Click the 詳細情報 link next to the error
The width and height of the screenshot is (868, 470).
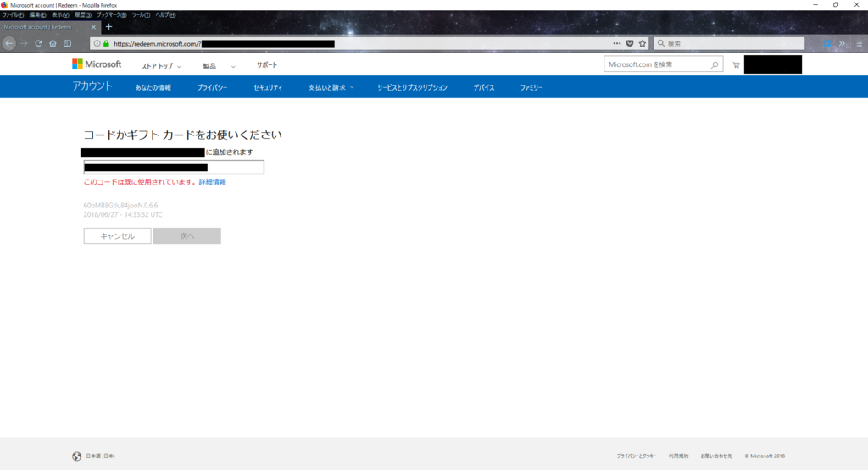pyautogui.click(x=213, y=182)
